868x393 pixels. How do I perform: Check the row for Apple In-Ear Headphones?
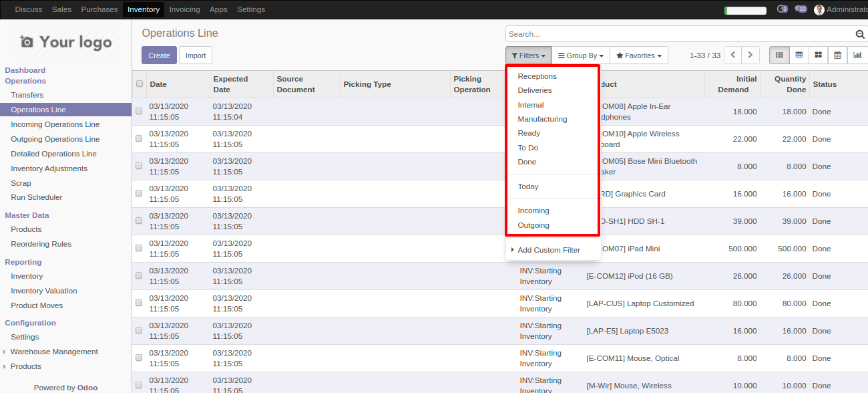point(139,112)
